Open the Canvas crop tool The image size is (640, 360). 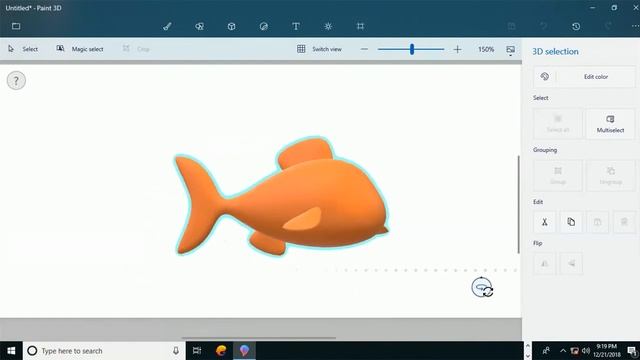click(x=360, y=27)
